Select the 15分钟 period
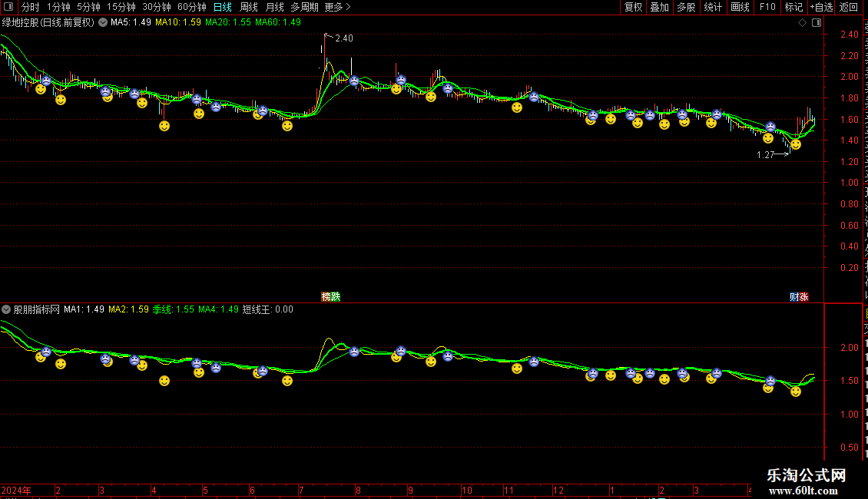Viewport: 868px width, 499px height. (x=121, y=7)
